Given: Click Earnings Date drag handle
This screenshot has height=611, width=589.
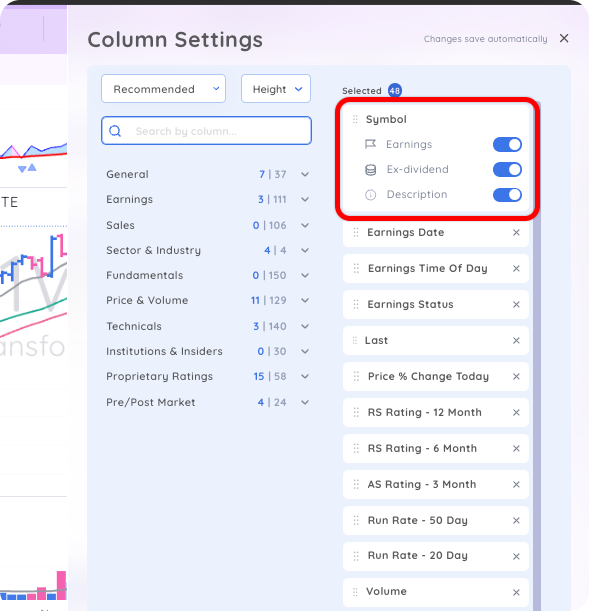Looking at the screenshot, I should [x=356, y=233].
